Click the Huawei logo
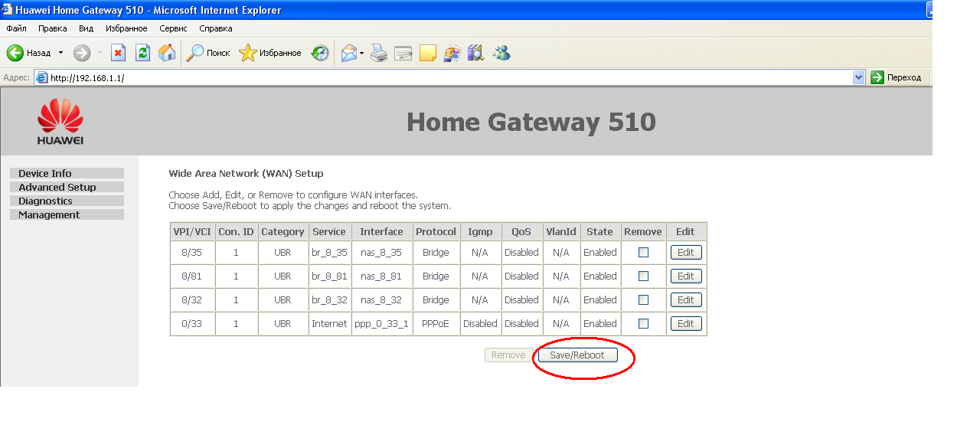Image resolution: width=980 pixels, height=422 pixels. tap(60, 121)
